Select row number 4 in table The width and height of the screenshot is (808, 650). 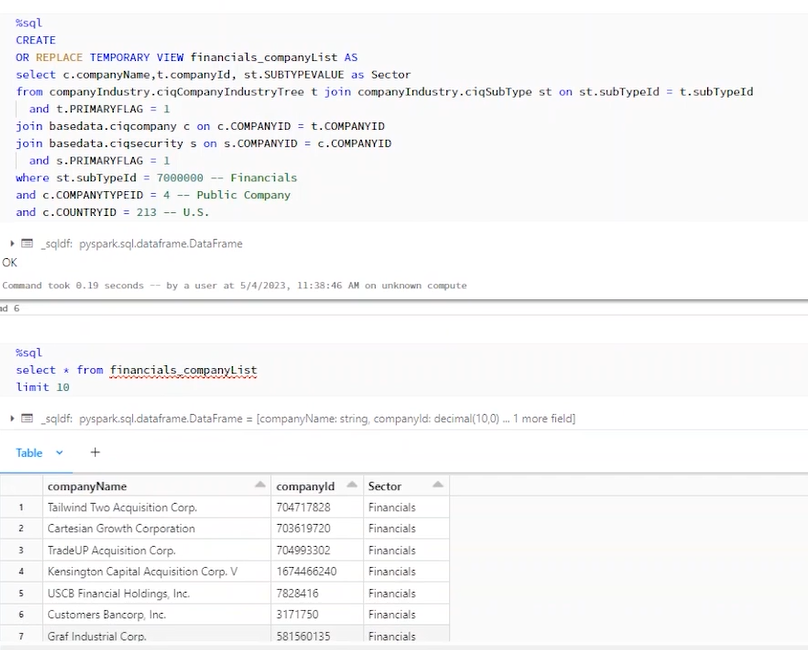pos(20,572)
